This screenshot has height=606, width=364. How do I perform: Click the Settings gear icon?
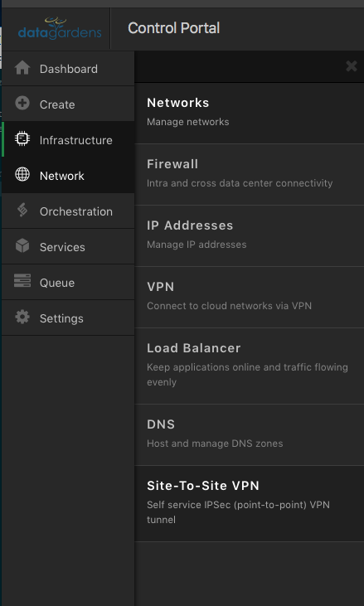22,317
